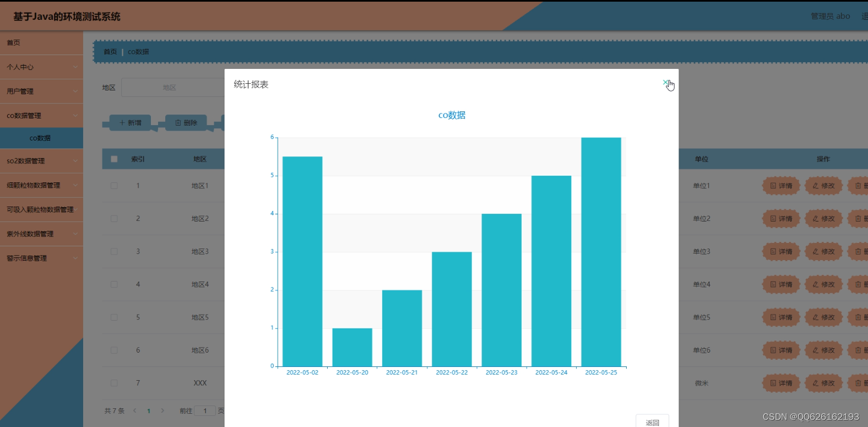Click 修改 for the 单位4 row
This screenshot has height=427, width=868.
pos(823,284)
